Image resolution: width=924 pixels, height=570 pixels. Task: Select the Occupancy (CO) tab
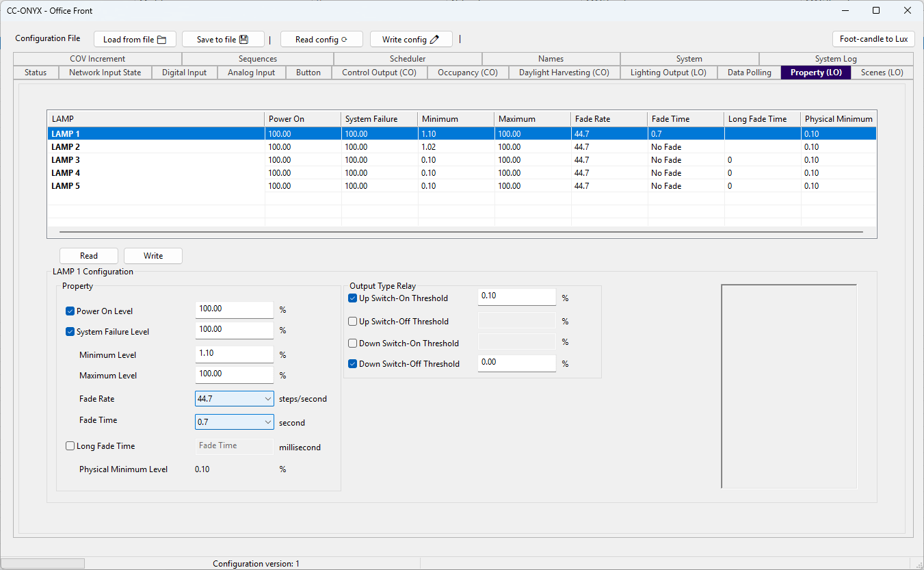point(468,73)
